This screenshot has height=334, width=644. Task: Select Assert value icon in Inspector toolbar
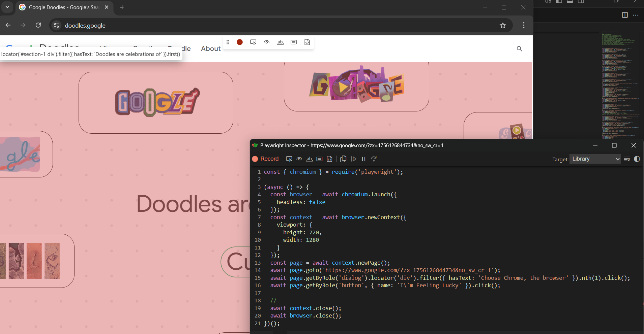(x=319, y=159)
